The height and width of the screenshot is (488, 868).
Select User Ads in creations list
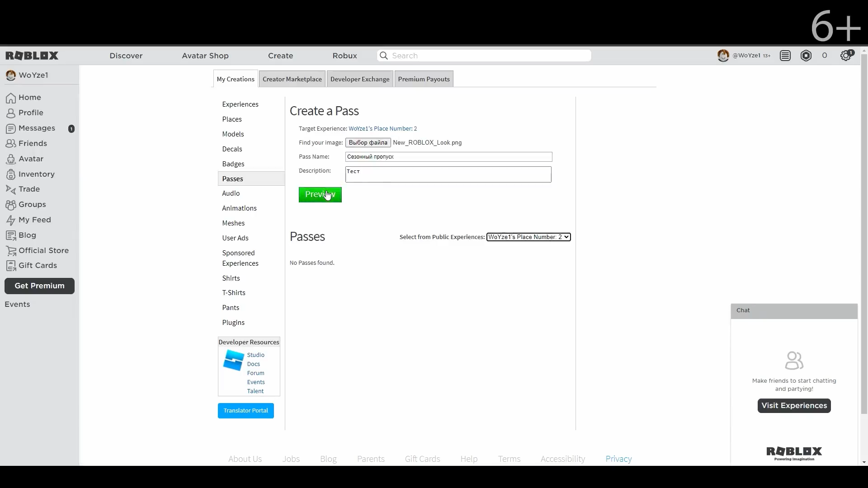click(x=236, y=238)
